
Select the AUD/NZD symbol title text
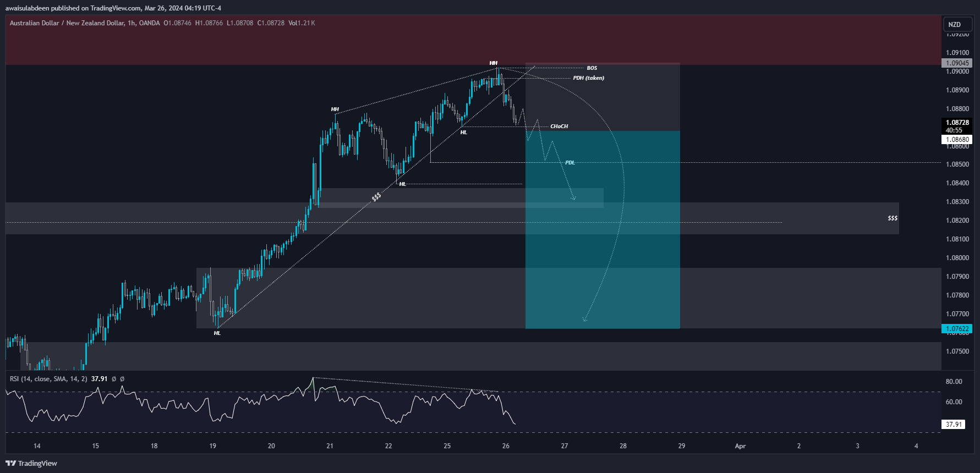click(x=85, y=23)
